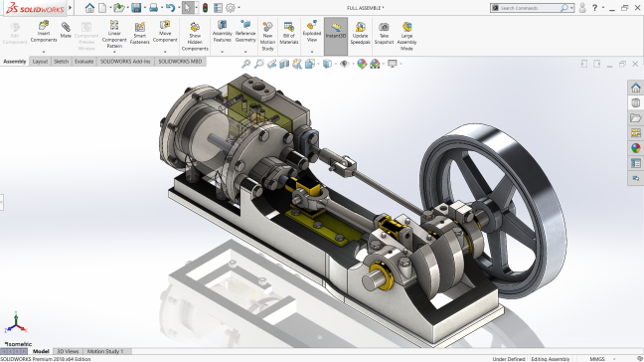This screenshot has height=362, width=644.
Task: Switch to the Assembly ribbon tab
Action: (x=15, y=62)
